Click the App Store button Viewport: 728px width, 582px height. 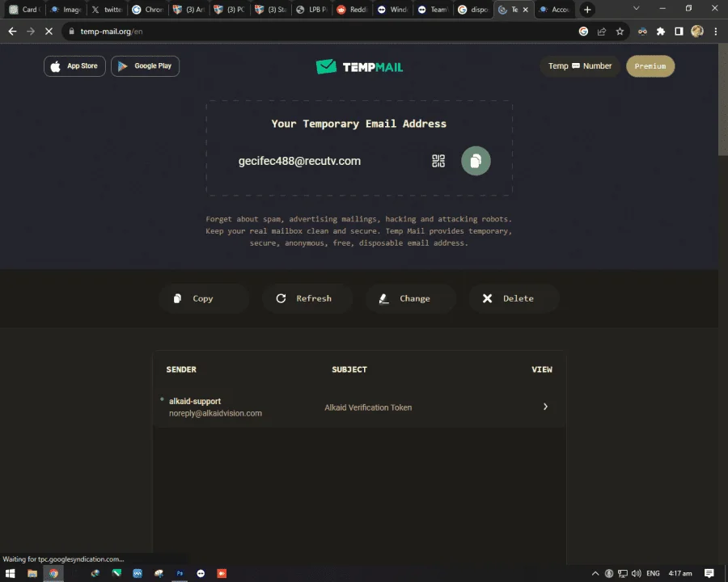(x=74, y=66)
